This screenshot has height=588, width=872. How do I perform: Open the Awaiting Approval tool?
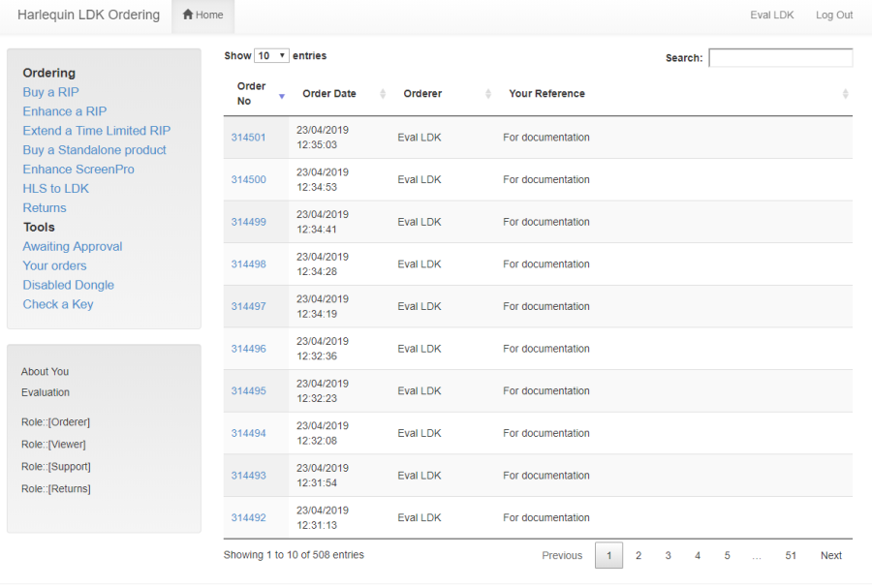point(73,247)
